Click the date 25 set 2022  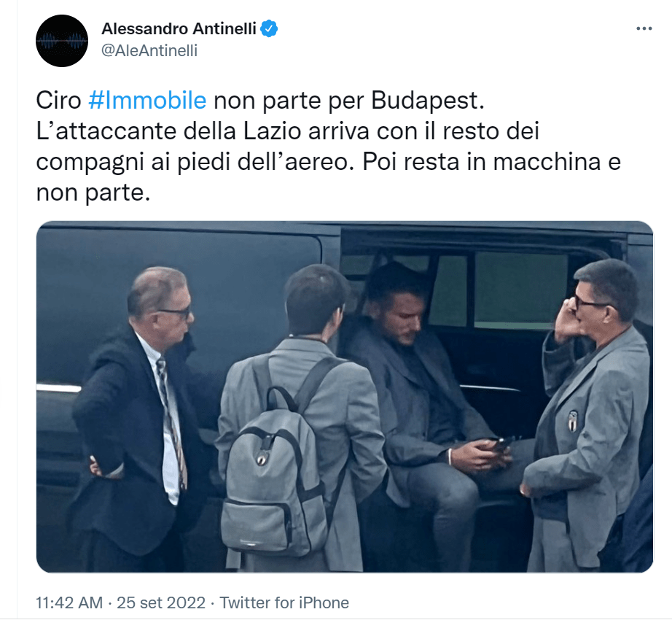point(161,602)
